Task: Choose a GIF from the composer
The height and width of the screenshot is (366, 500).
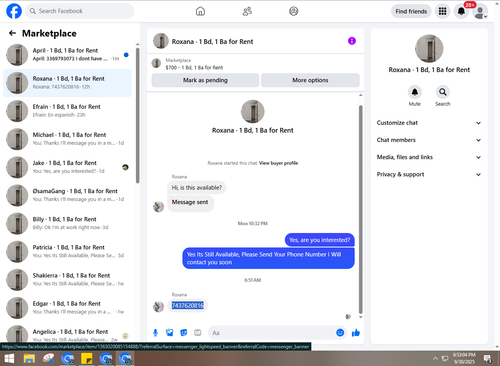Action: pyautogui.click(x=198, y=333)
